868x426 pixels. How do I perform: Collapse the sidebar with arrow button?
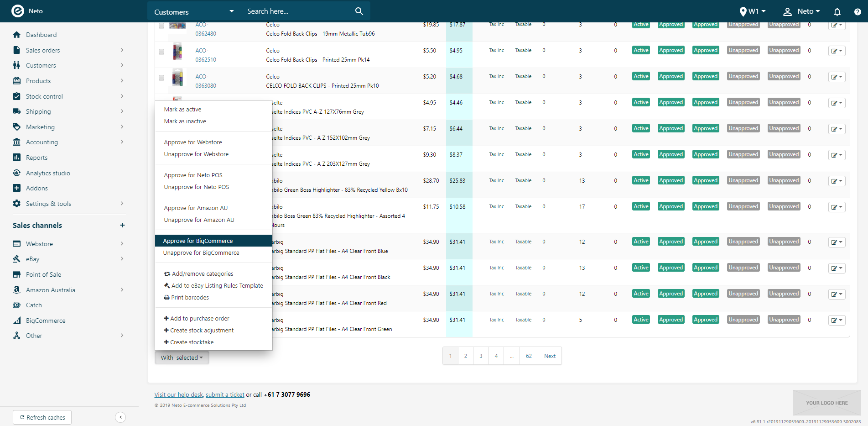click(120, 417)
